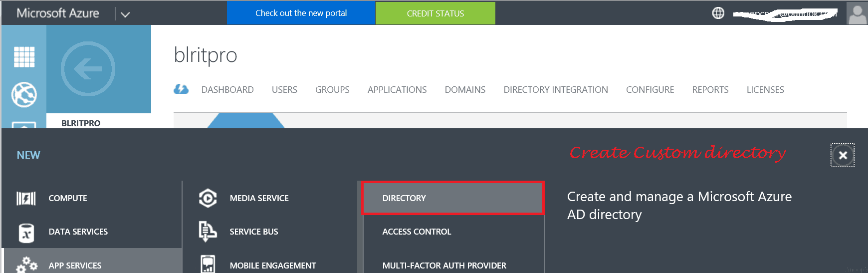Choose Mobile Engagement option
Screen dimensions: 868x273
coord(273,266)
